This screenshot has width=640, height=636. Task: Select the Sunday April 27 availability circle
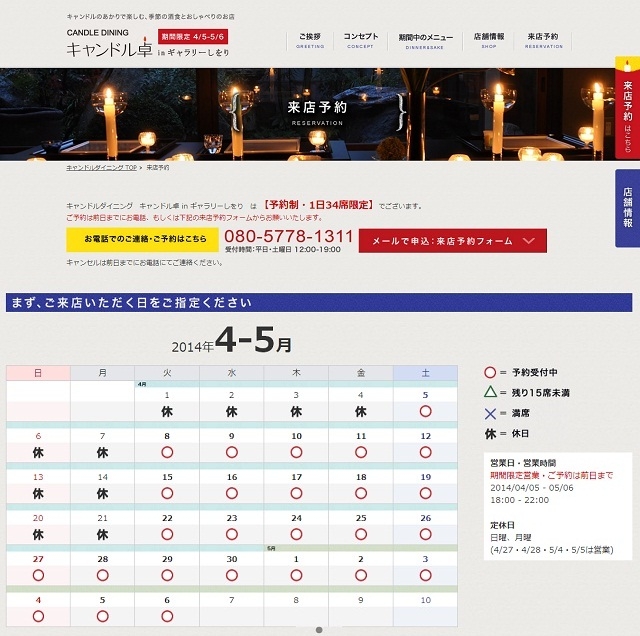(x=38, y=575)
